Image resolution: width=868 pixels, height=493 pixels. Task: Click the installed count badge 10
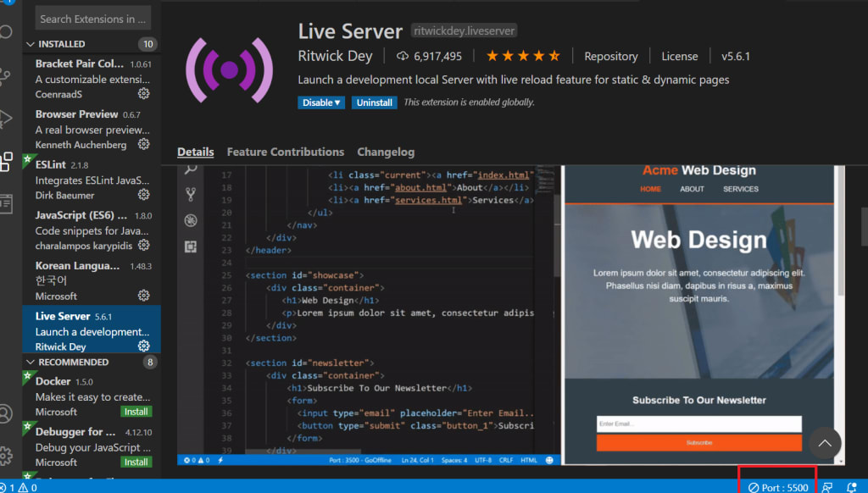click(147, 44)
